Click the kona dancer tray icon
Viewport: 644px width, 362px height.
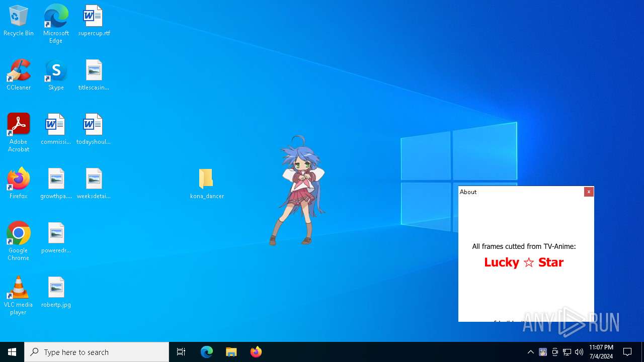[543, 352]
